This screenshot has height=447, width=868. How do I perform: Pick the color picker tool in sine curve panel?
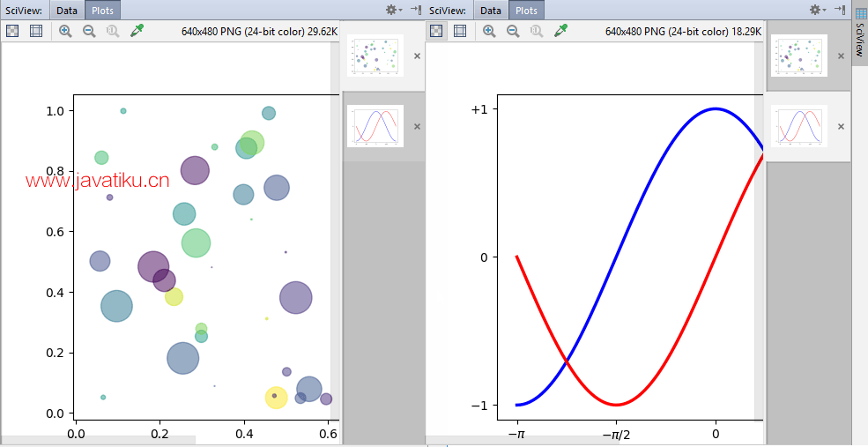[560, 31]
